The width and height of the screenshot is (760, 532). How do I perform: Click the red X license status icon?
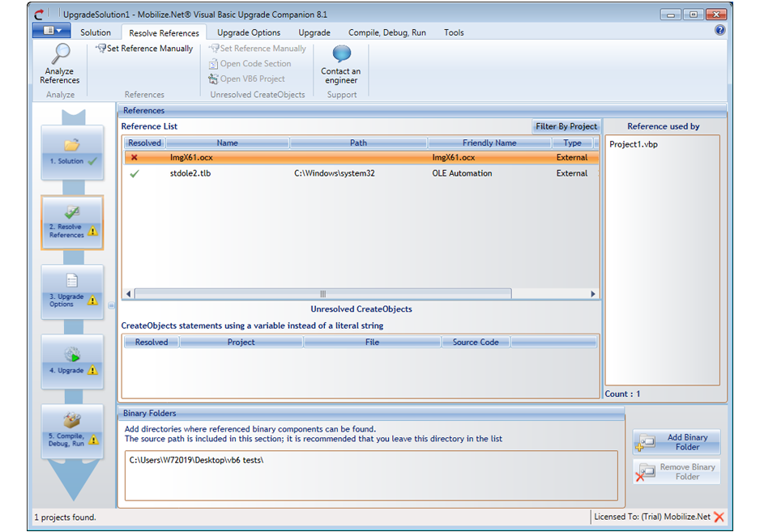pyautogui.click(x=719, y=517)
